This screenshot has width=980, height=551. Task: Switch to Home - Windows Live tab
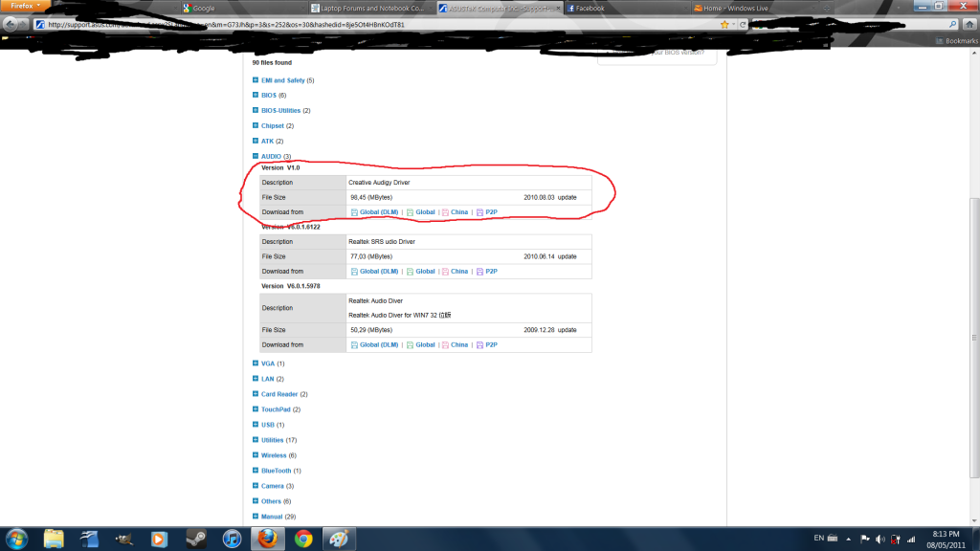753,8
